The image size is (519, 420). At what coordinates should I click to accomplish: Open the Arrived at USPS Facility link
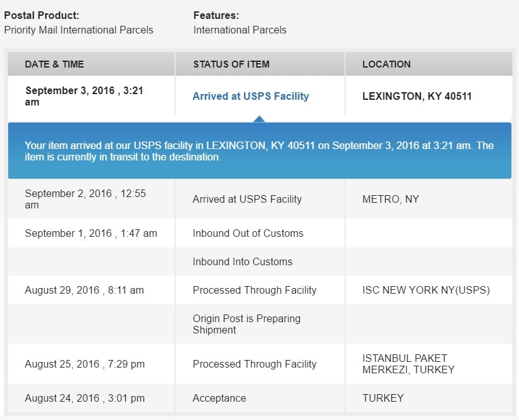tap(250, 96)
